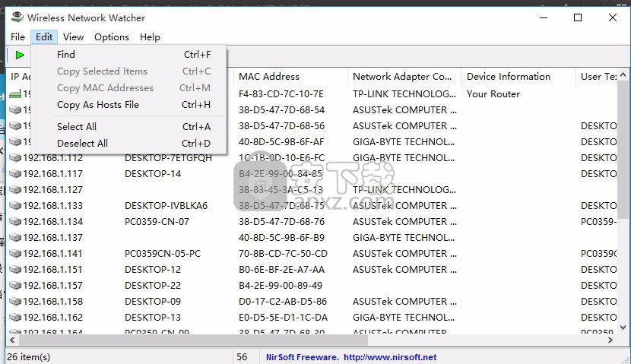Screen dimensions: 631x364
Task: Sort by the MAC Address column header
Action: click(290, 77)
